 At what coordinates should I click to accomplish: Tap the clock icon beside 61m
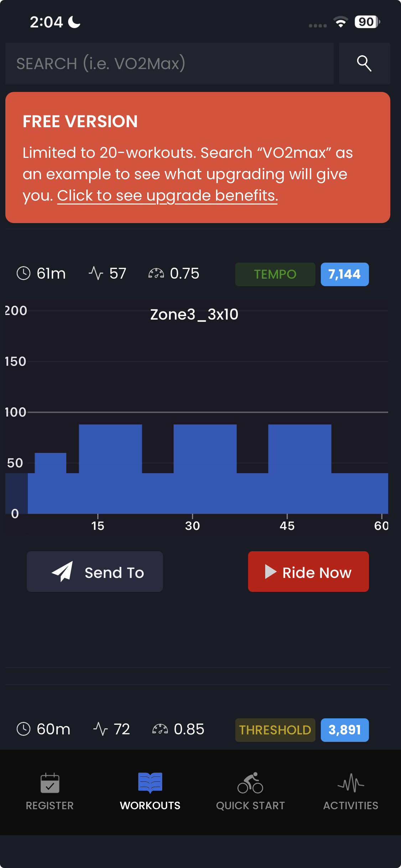coord(24,274)
